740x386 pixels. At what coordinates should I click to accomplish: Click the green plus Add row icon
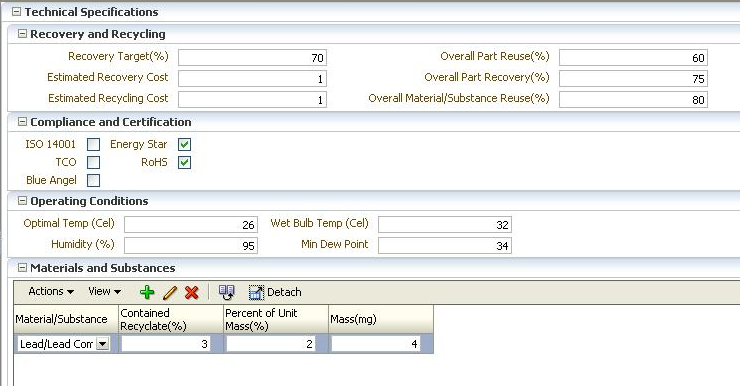[x=147, y=292]
